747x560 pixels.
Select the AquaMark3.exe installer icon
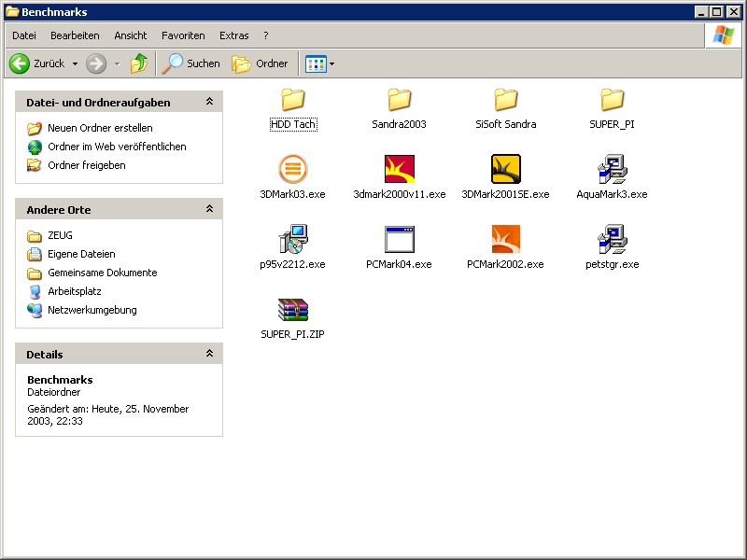[x=613, y=169]
